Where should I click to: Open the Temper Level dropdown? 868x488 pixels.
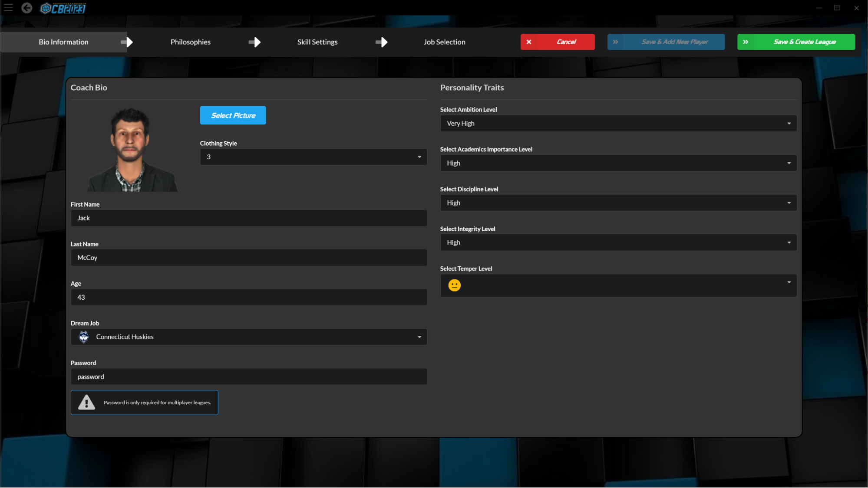[x=618, y=285]
